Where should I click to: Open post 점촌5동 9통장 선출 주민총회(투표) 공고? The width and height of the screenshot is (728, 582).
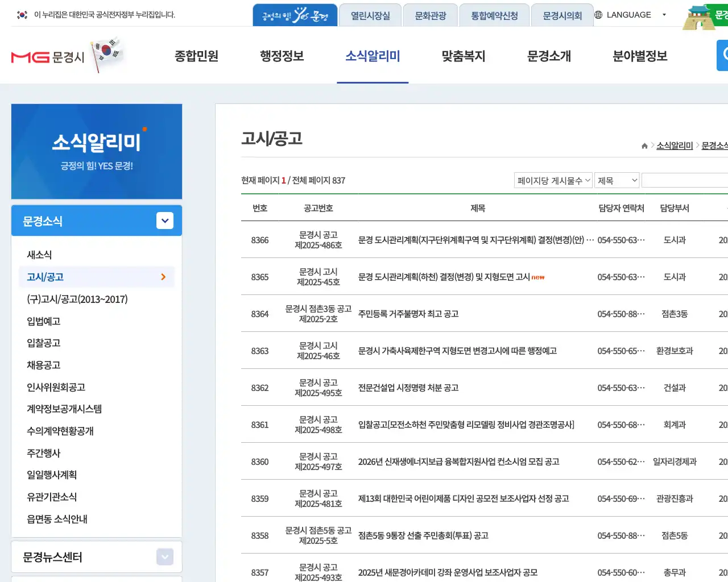(x=423, y=535)
